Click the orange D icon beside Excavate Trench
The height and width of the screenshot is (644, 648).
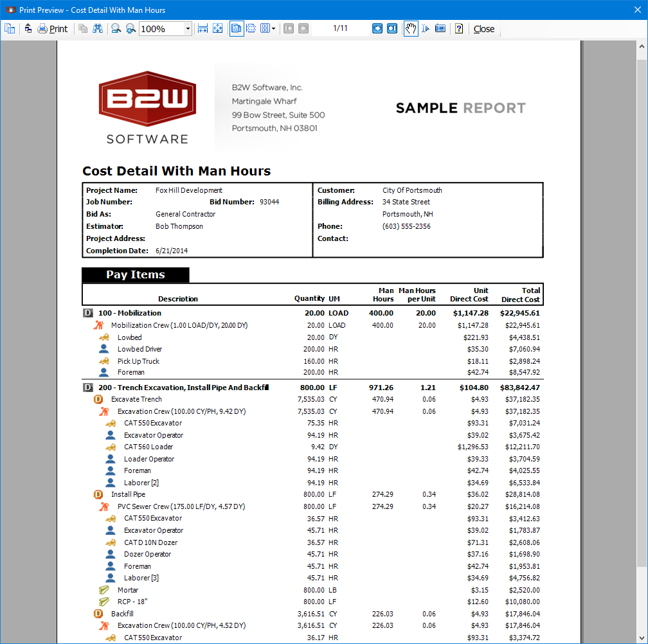point(98,399)
